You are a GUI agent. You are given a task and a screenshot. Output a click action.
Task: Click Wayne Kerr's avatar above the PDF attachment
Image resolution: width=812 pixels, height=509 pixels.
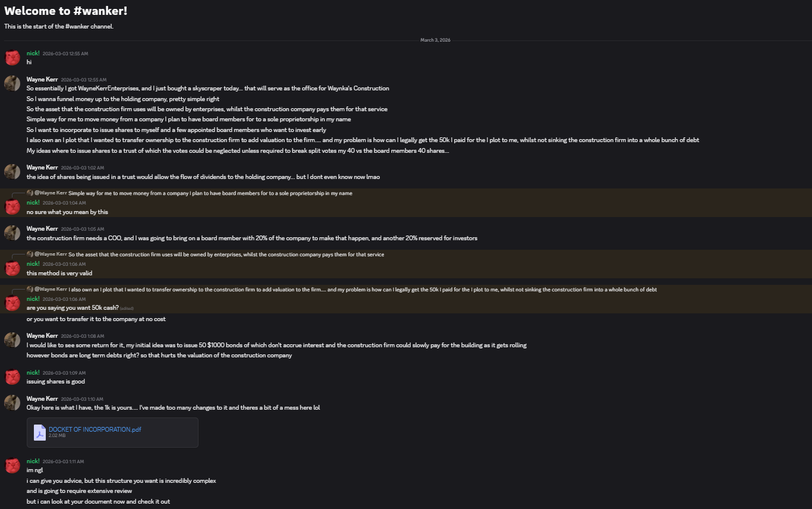(x=12, y=403)
